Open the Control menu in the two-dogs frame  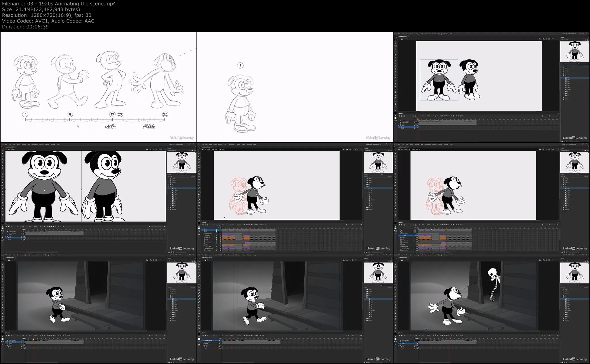point(434,34)
